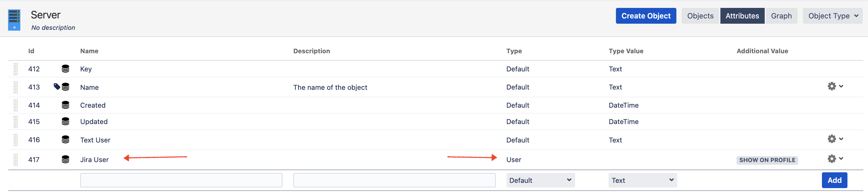Switch to the Graph tab

click(x=781, y=16)
